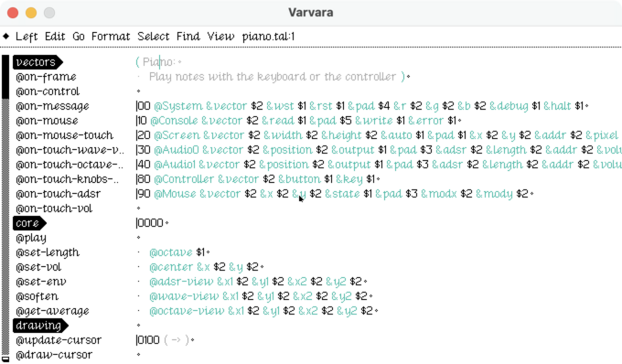This screenshot has height=364, width=622.
Task: Select @play in the sidebar
Action: (x=31, y=239)
